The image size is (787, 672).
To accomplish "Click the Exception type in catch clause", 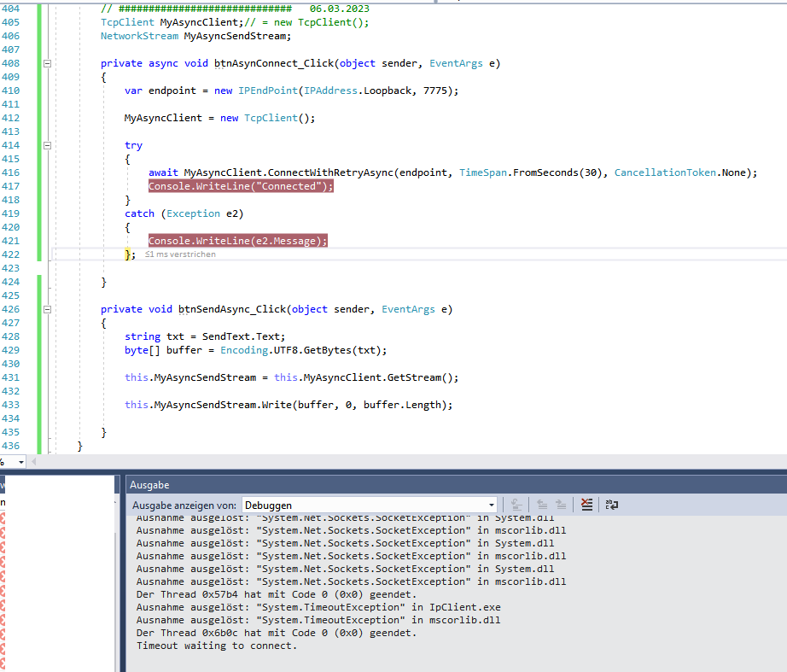I will tap(193, 213).
